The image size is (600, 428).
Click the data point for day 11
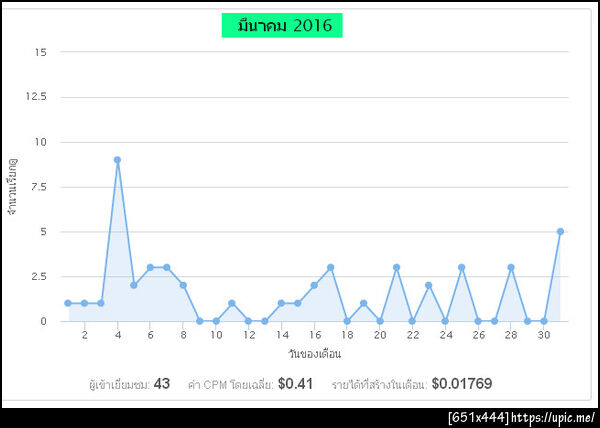232,303
